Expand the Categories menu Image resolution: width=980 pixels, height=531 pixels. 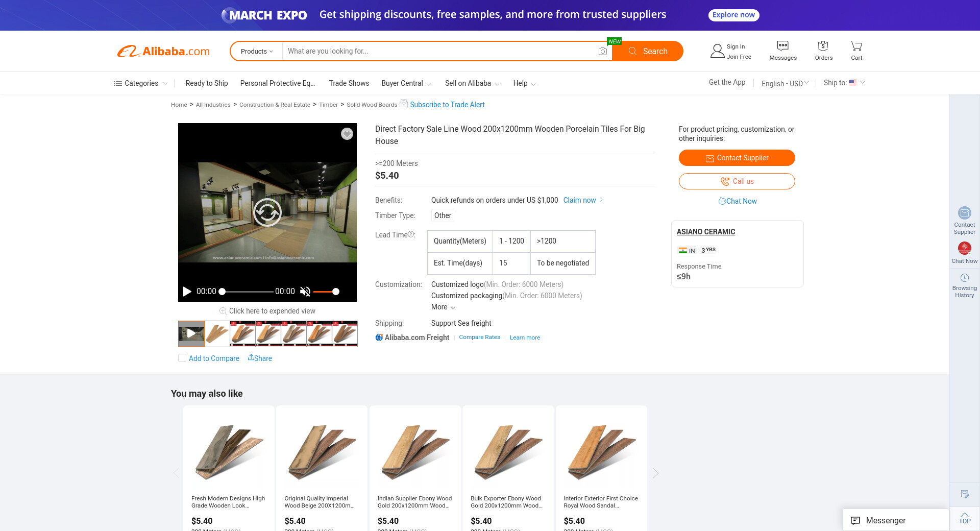(140, 83)
